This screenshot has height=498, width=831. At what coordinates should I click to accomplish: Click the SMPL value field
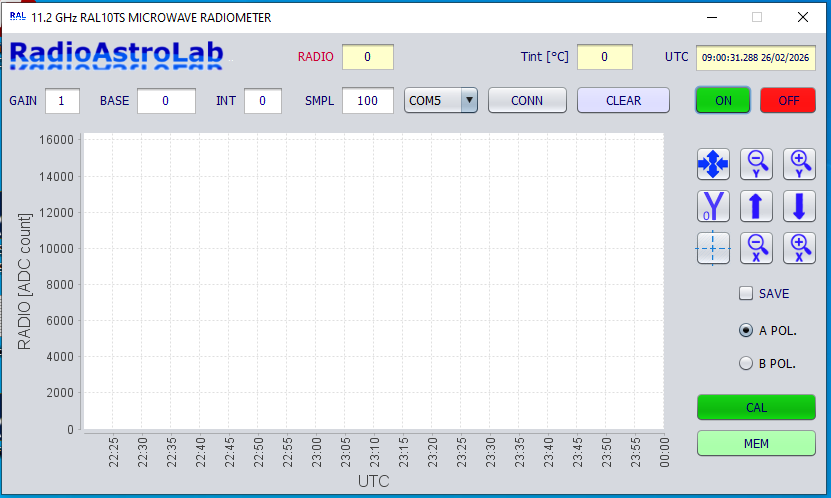click(368, 101)
